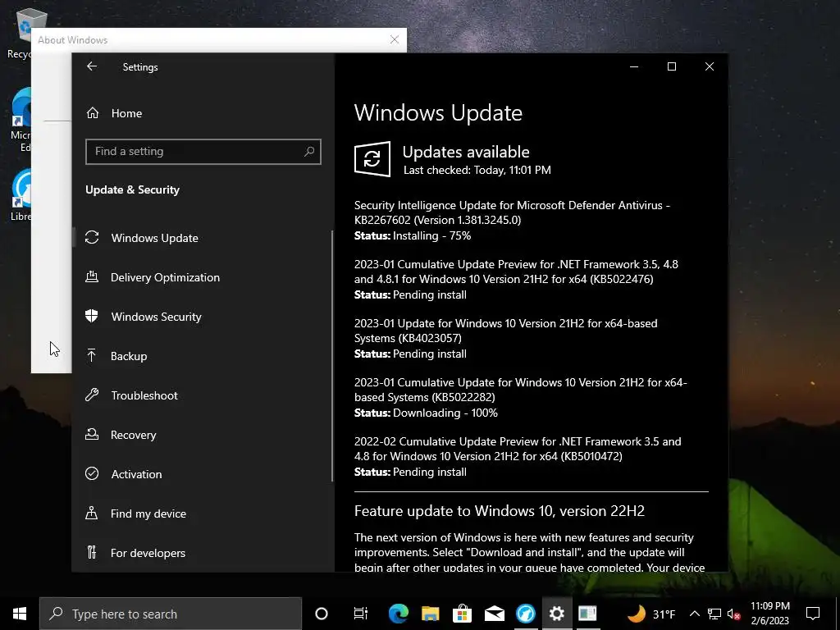Show hidden system tray icons
Screen dimensions: 840x630
click(694, 614)
